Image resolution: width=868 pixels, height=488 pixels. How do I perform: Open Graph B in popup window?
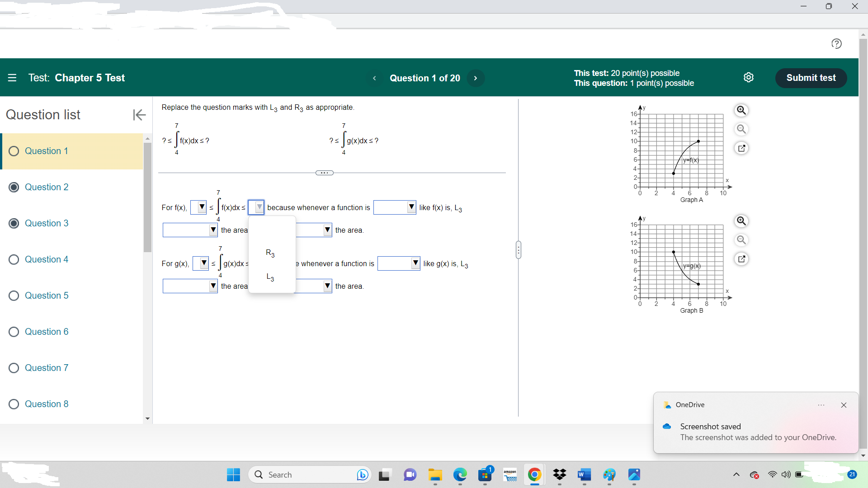point(741,259)
